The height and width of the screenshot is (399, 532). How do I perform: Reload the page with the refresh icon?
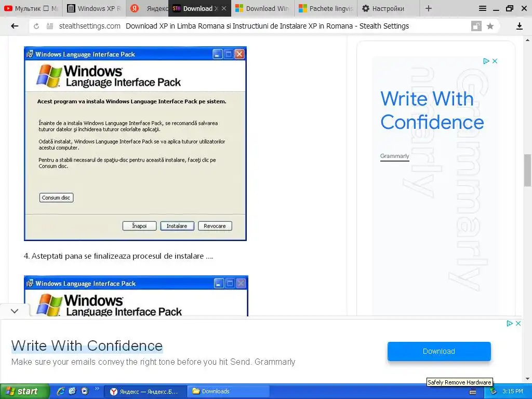pos(36,26)
